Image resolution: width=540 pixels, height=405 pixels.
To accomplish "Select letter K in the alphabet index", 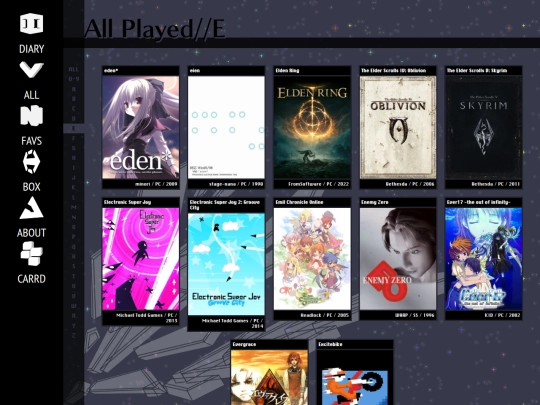I will coord(74,187).
